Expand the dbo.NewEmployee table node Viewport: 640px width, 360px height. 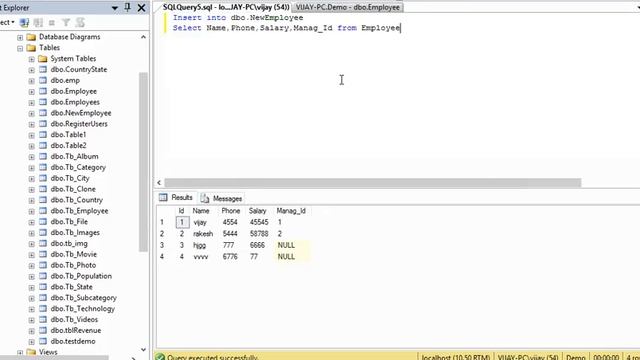31,113
